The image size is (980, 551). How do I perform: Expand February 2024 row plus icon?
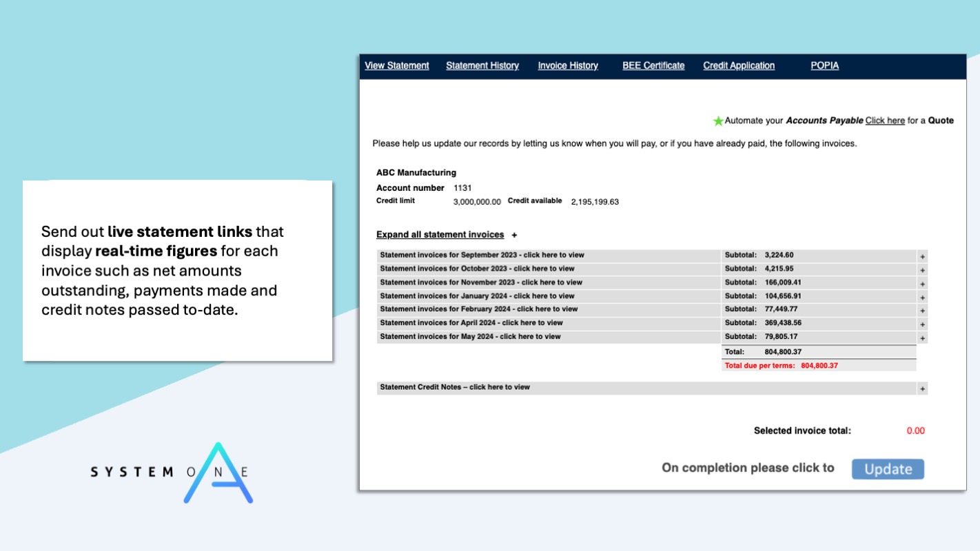(x=922, y=311)
